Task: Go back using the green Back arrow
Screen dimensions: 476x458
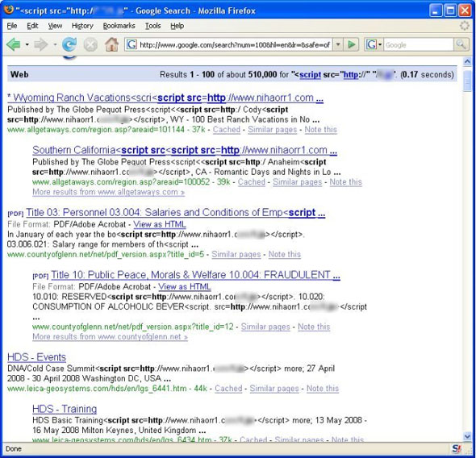Action: 14,45
